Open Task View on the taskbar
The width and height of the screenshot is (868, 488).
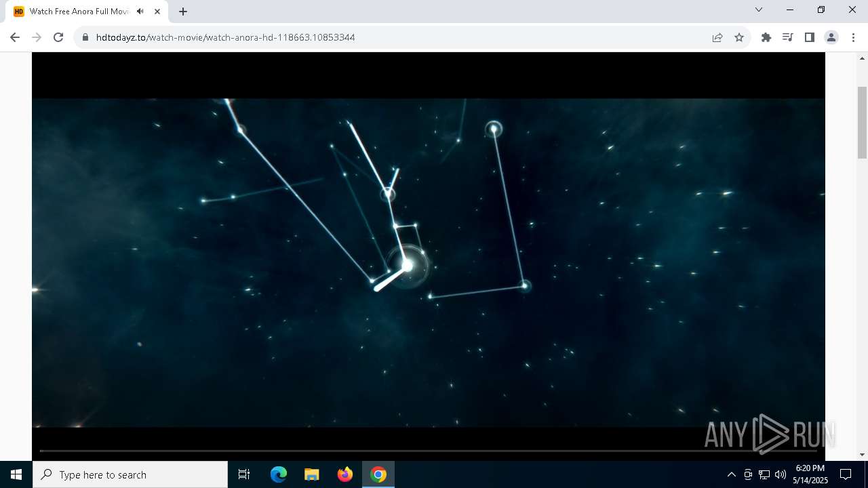tap(244, 474)
